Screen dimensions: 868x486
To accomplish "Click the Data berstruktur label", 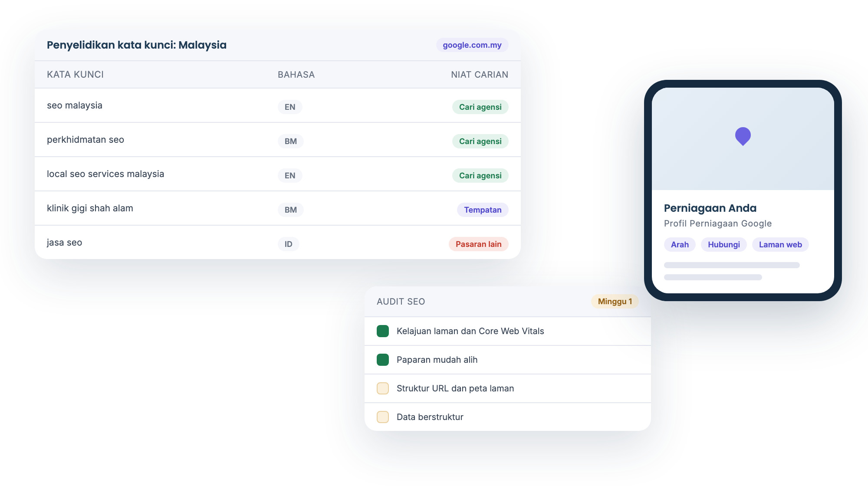I will click(430, 417).
